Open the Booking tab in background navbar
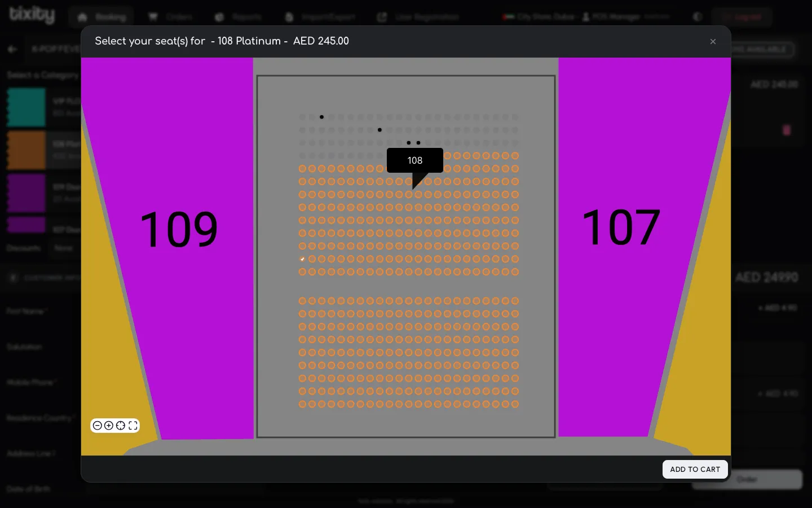The height and width of the screenshot is (508, 812). point(101,17)
